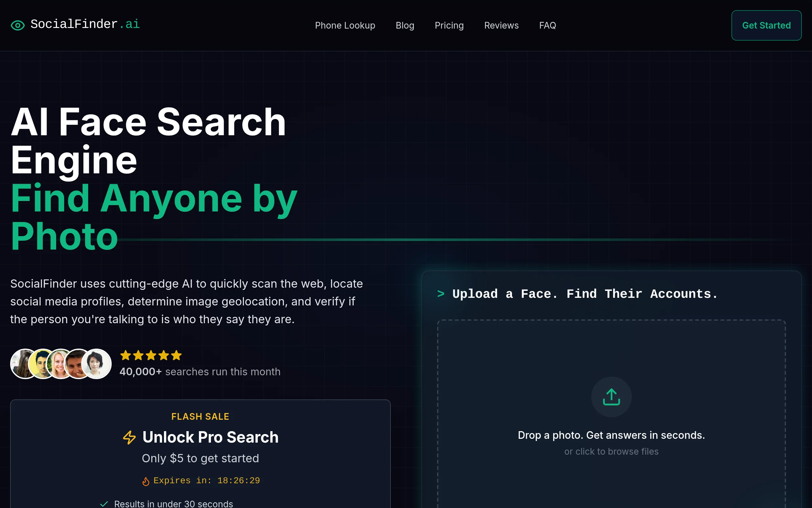Click the last avatar with white background
812x508 pixels.
tap(96, 364)
